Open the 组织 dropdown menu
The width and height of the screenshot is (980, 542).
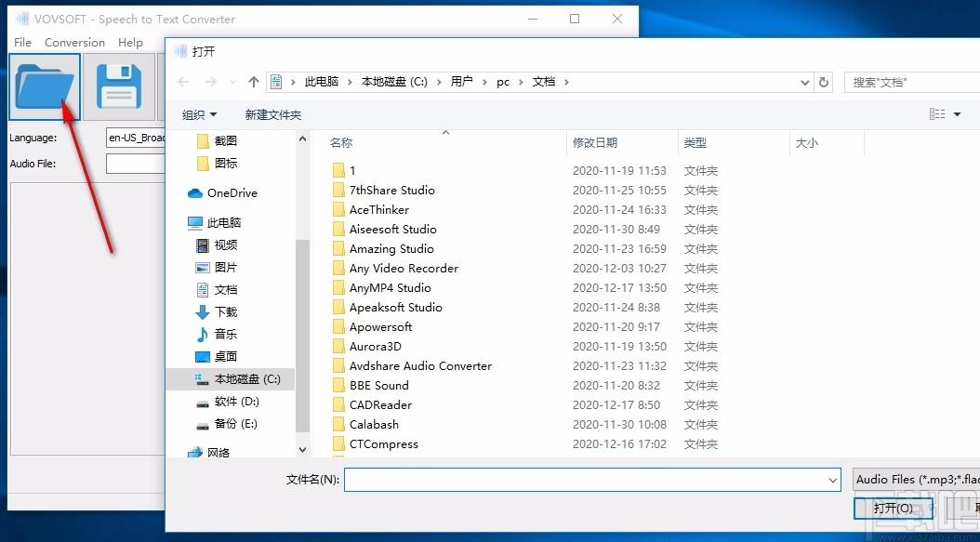tap(199, 115)
